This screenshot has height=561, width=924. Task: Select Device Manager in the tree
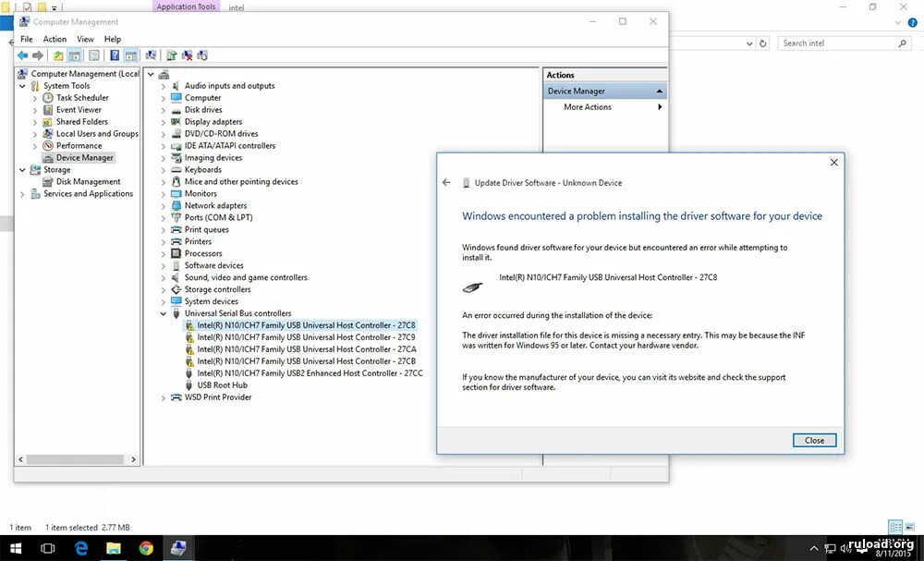pyautogui.click(x=85, y=157)
